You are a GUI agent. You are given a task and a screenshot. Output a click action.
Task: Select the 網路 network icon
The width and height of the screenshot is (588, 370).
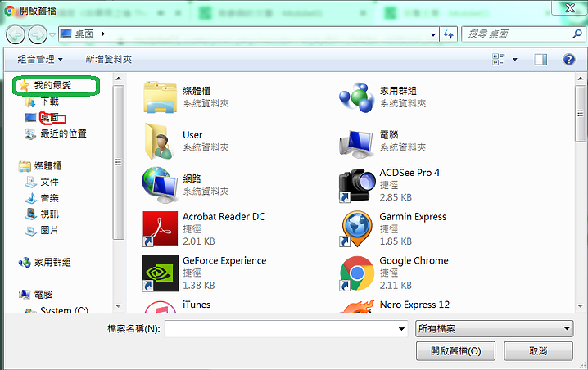(160, 186)
